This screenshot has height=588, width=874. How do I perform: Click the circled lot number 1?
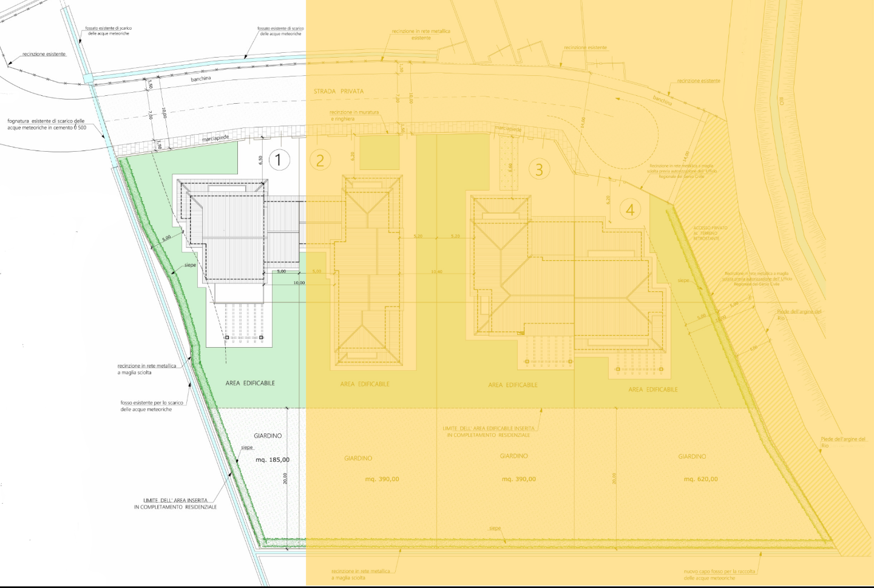coord(279,160)
